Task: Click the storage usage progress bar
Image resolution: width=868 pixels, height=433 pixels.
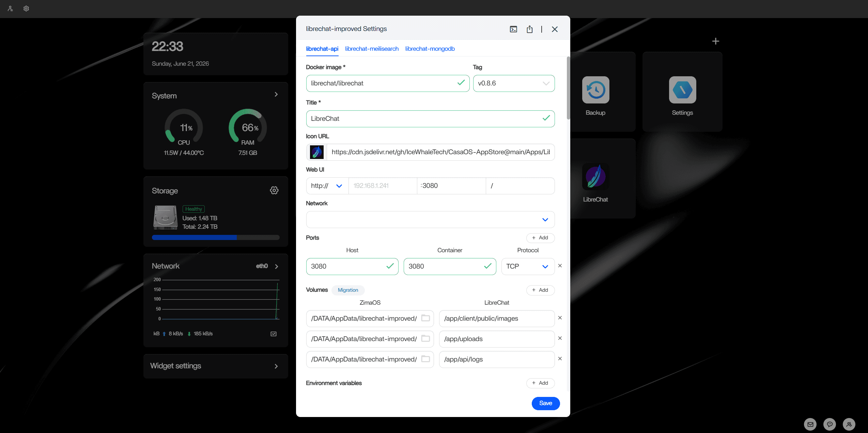Action: [216, 238]
